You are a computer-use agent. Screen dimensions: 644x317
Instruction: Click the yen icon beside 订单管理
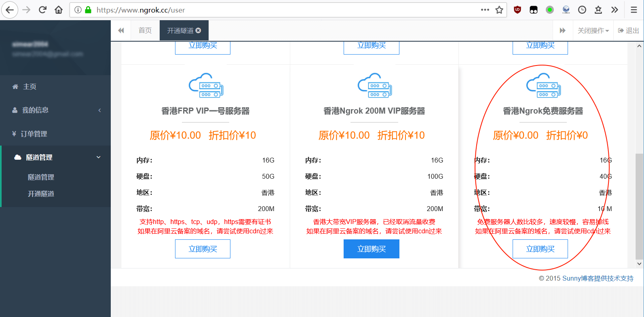point(14,134)
